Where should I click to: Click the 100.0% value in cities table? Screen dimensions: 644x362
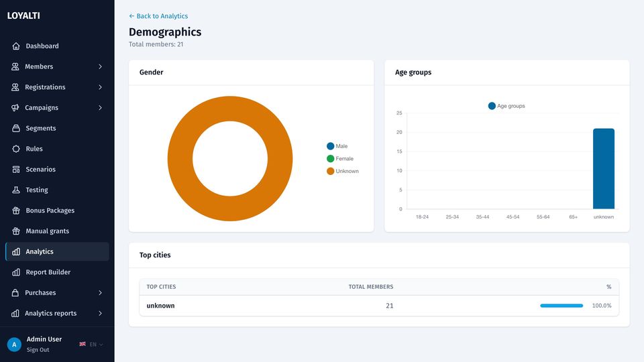pos(602,306)
